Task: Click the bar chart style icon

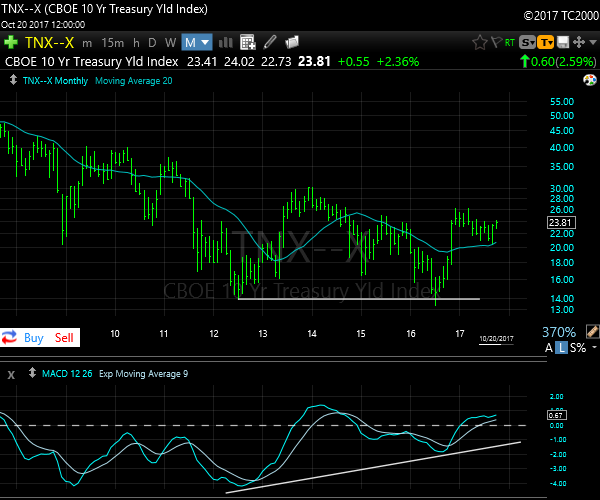Action: tap(225, 42)
